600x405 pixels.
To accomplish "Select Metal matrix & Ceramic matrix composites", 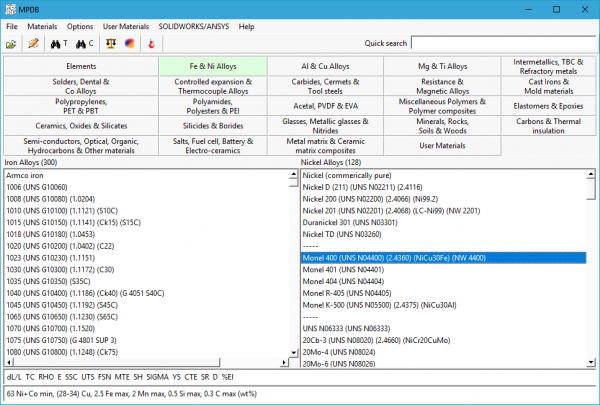I will [x=325, y=145].
